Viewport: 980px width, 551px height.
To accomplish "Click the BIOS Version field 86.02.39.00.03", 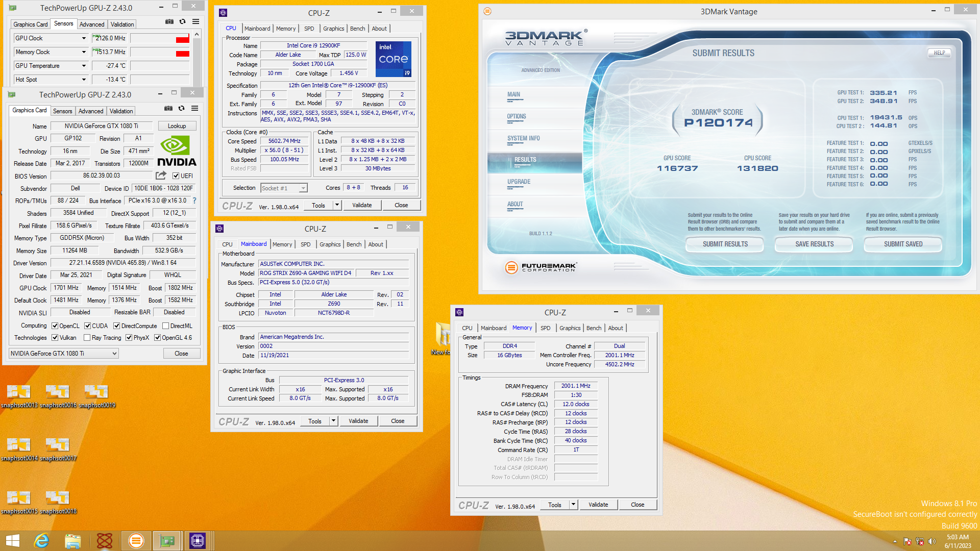I will pyautogui.click(x=102, y=176).
